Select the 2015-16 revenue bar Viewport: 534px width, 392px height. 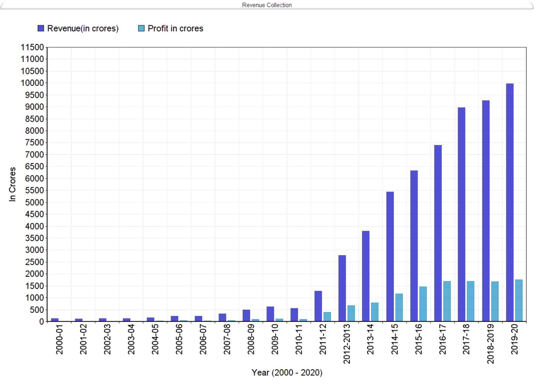414,246
